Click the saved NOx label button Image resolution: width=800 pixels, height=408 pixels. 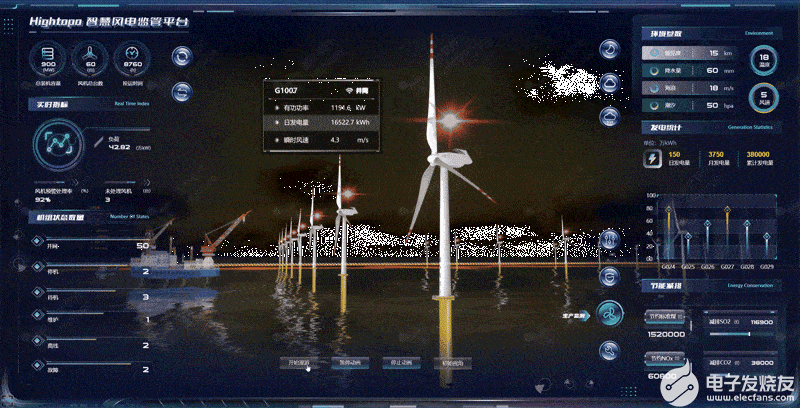(665, 357)
